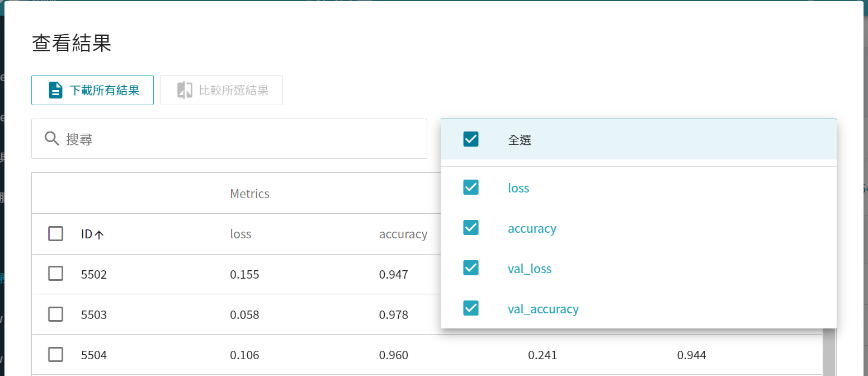Toggle the 全選 select-all checkbox

(471, 139)
